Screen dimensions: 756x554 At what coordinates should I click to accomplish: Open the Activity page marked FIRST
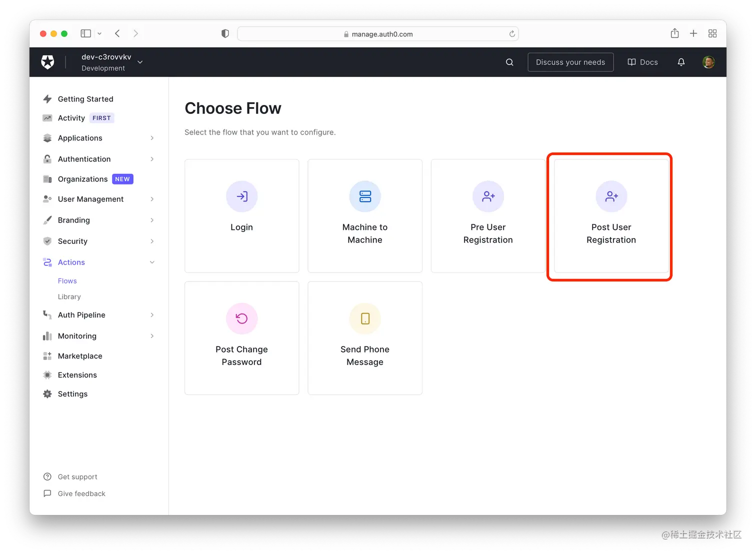(x=71, y=118)
